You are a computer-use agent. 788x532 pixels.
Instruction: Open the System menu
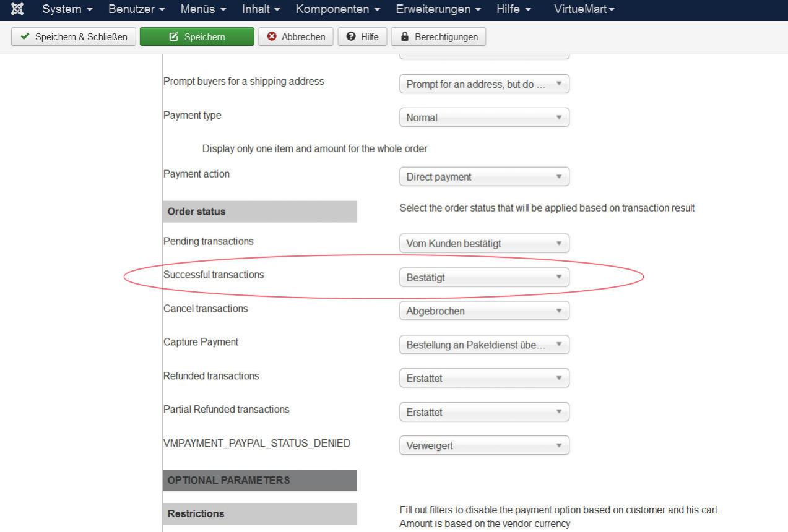coord(67,10)
